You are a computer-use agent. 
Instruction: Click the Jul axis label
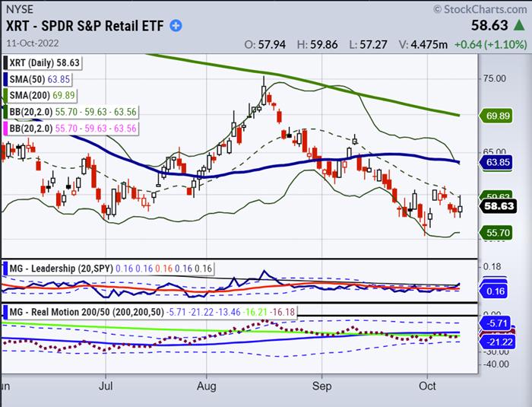pyautogui.click(x=106, y=386)
